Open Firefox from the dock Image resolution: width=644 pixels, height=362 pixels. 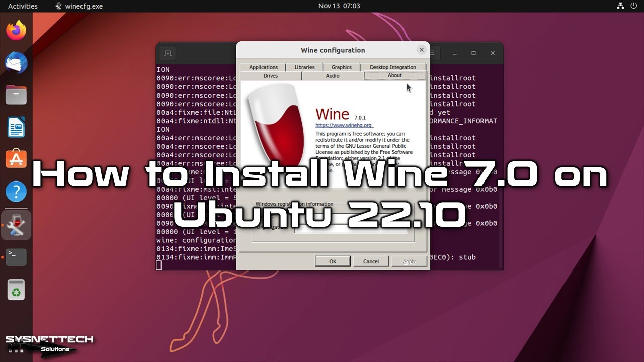[x=16, y=31]
